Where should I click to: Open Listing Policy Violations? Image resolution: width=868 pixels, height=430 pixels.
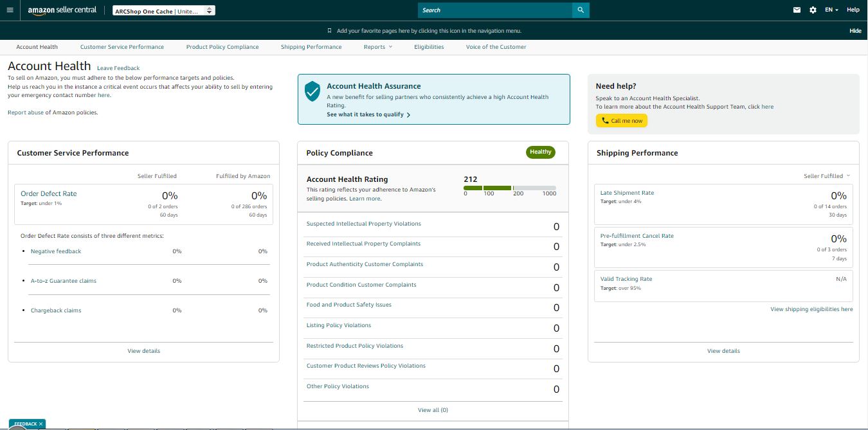[x=339, y=325]
